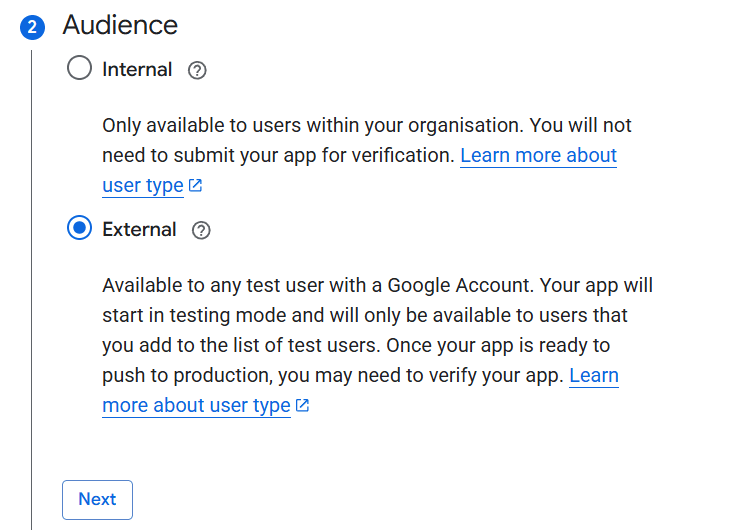Click the Audience step heading
This screenshot has height=530, width=752.
click(120, 25)
